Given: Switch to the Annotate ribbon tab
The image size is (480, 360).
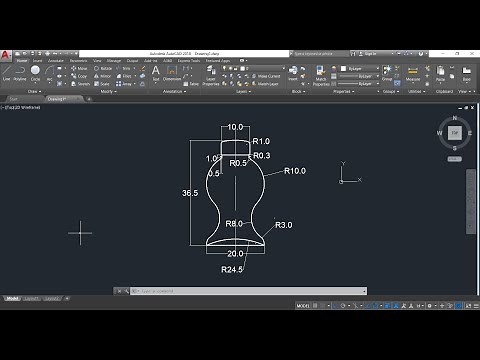Looking at the screenshot, I should point(56,61).
